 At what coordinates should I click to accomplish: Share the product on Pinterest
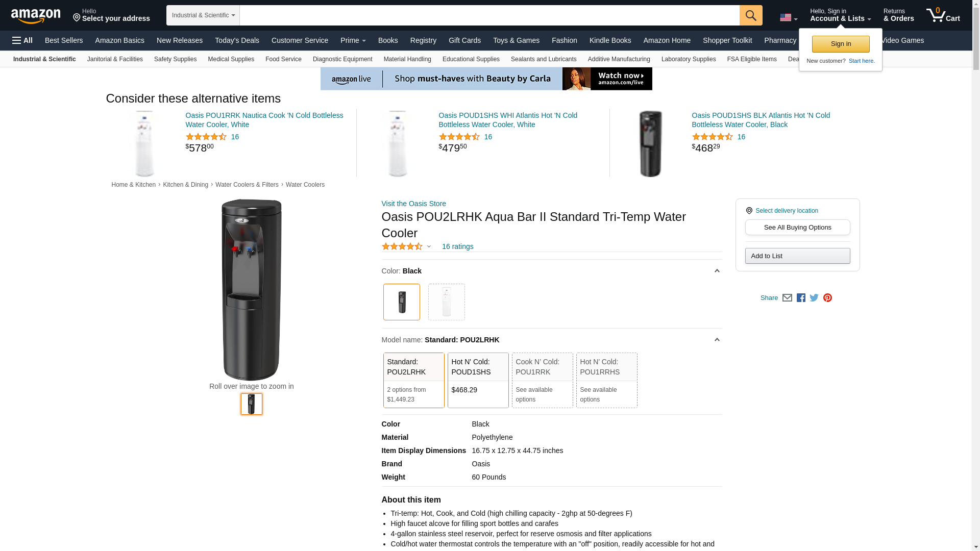(x=827, y=298)
